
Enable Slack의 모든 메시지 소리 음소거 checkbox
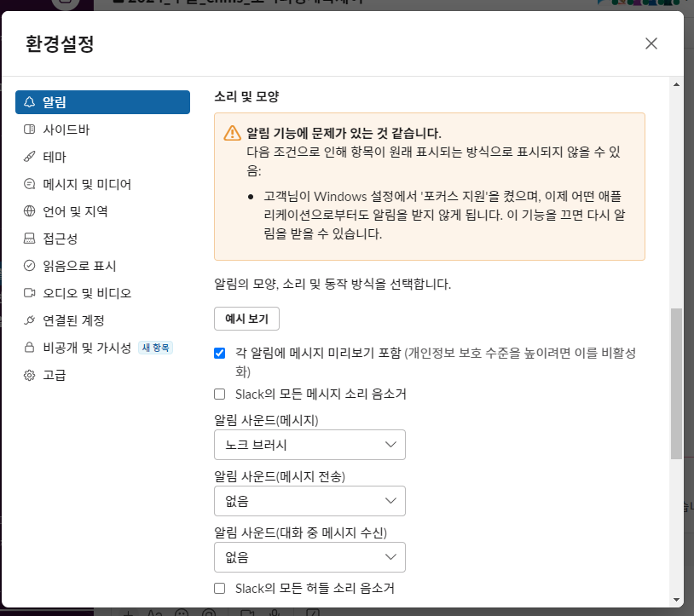point(219,394)
